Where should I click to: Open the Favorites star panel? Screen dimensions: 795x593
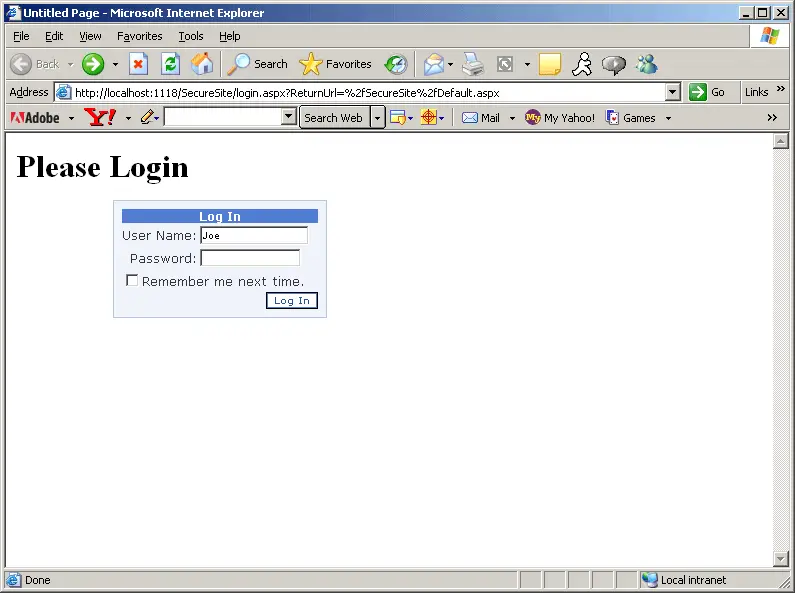[310, 64]
